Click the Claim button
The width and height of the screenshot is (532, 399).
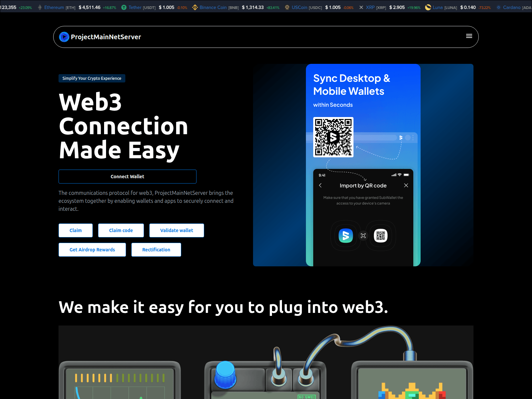[x=75, y=230]
